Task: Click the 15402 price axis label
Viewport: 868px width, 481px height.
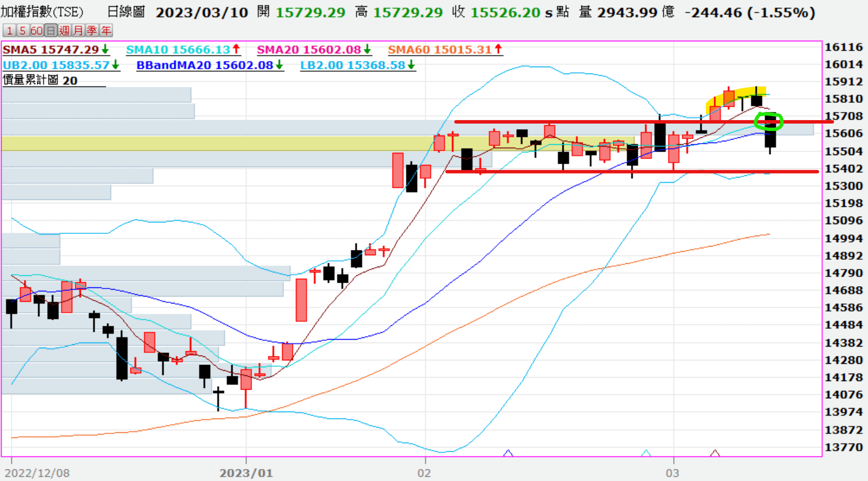Action: 844,168
